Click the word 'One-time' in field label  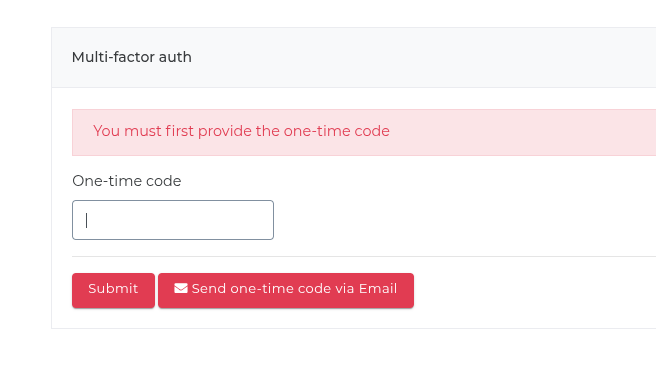(x=103, y=181)
